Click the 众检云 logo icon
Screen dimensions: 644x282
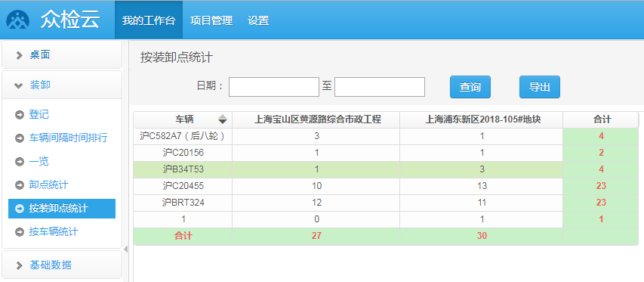17,20
